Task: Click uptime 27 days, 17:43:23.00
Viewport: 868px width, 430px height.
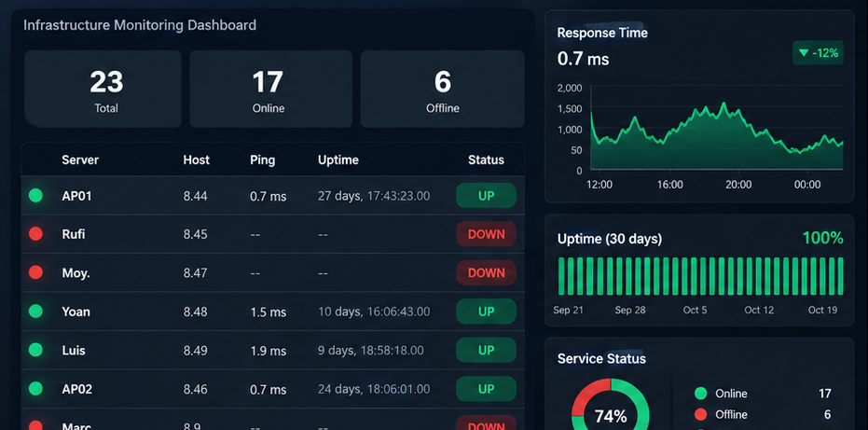Action: (374, 196)
